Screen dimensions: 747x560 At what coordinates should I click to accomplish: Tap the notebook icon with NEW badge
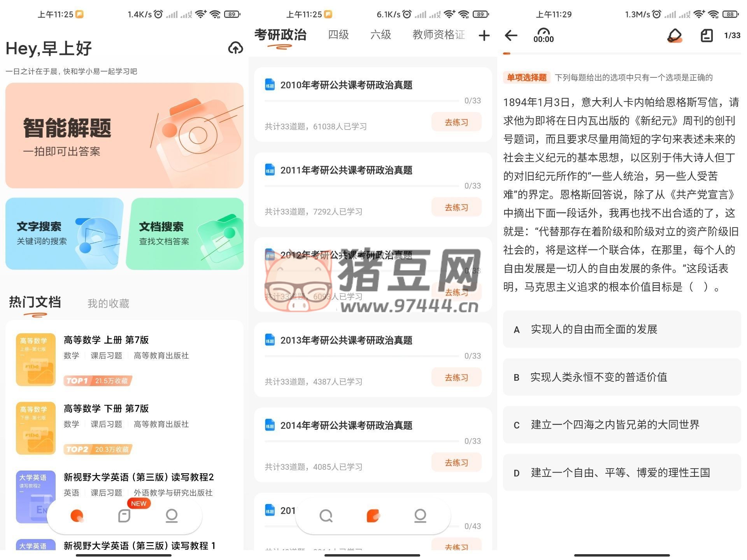[124, 516]
